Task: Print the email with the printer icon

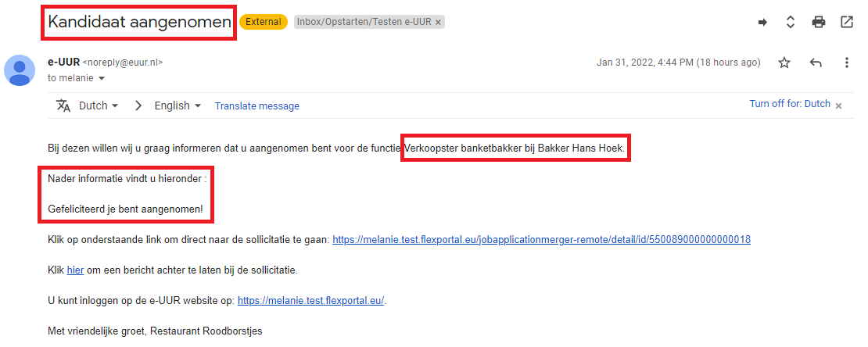Action: tap(818, 22)
